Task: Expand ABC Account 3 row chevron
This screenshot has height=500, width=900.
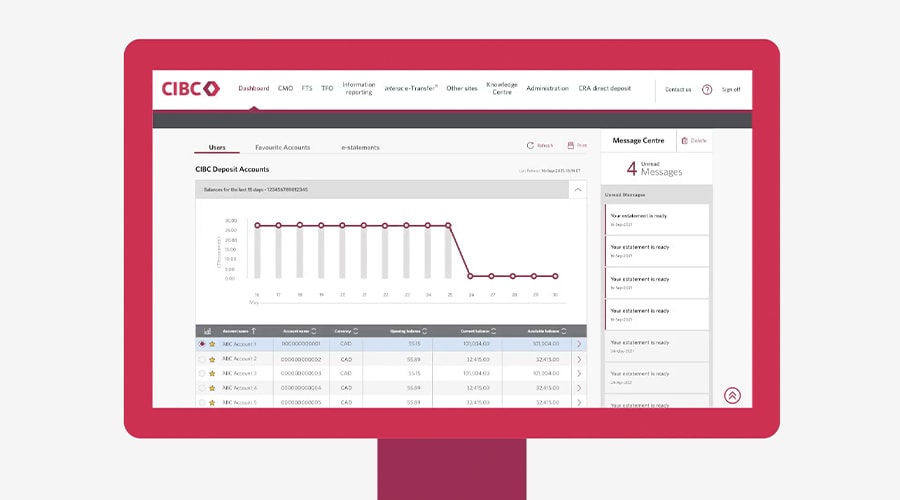Action: click(579, 374)
